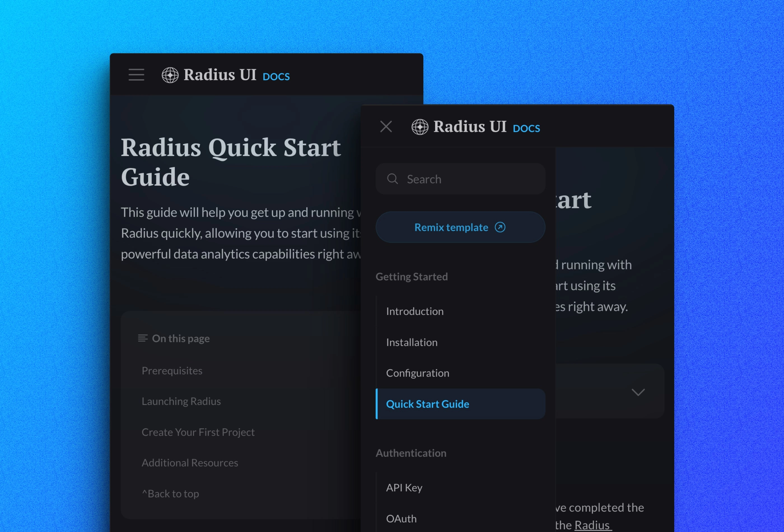Jump to Additional Resources section
The width and height of the screenshot is (784, 532).
190,463
